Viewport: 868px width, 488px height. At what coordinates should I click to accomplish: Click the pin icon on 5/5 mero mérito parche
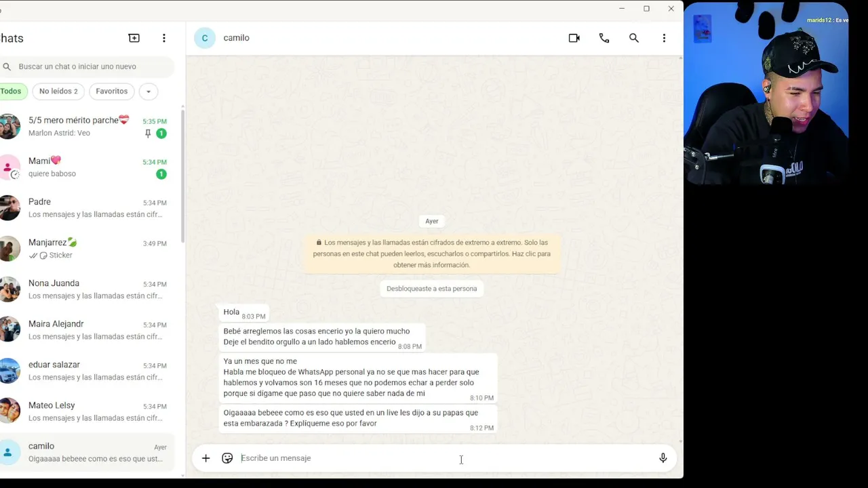click(148, 134)
